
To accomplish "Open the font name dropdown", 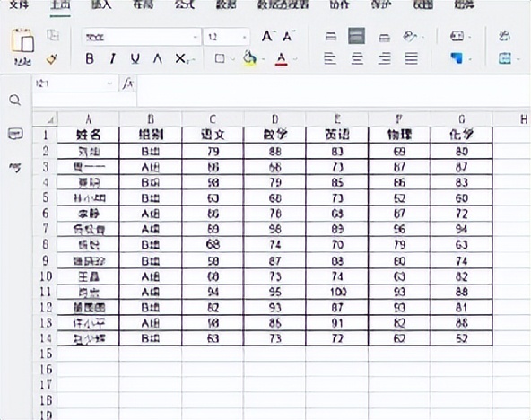I will point(195,37).
